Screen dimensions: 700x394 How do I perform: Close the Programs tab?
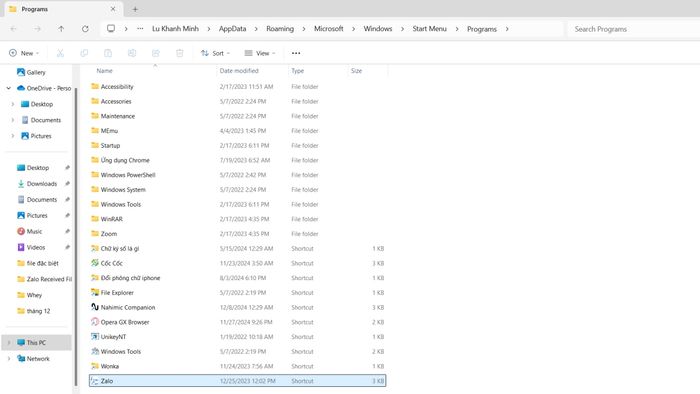(x=113, y=9)
